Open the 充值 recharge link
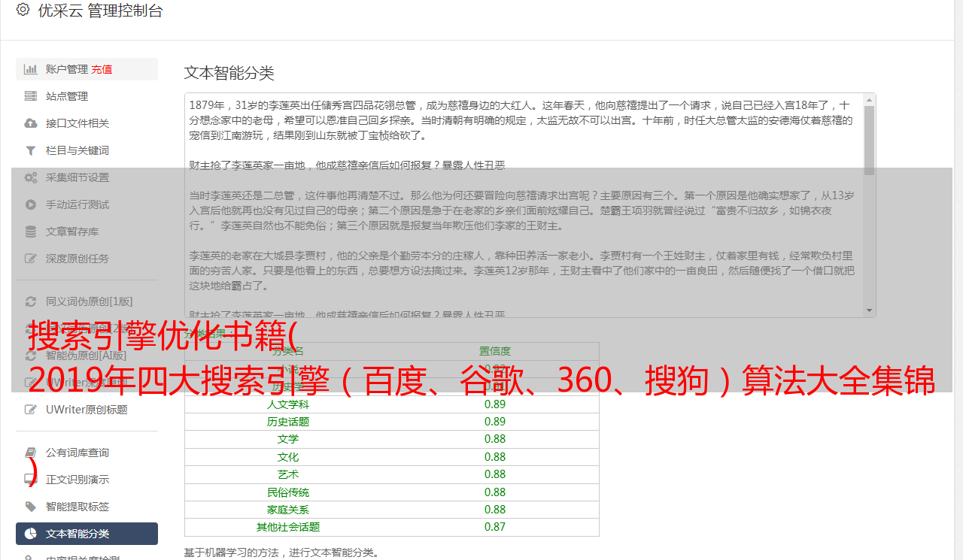 click(102, 69)
